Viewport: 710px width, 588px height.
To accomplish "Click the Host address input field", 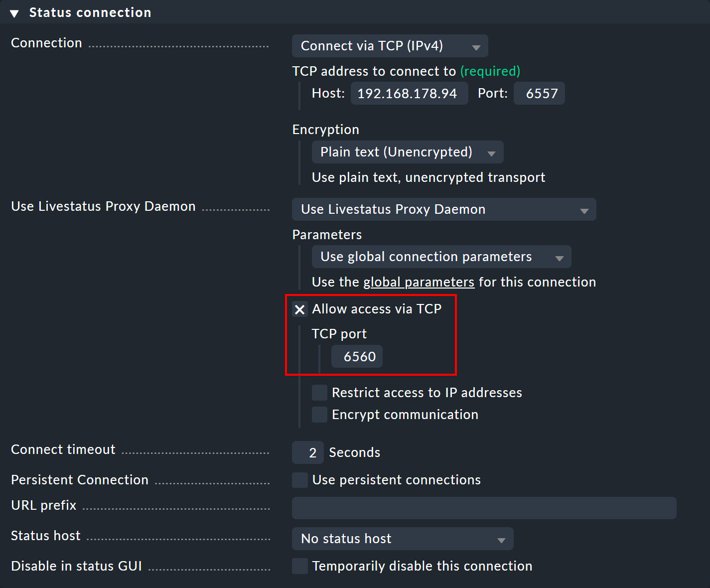I will (409, 93).
